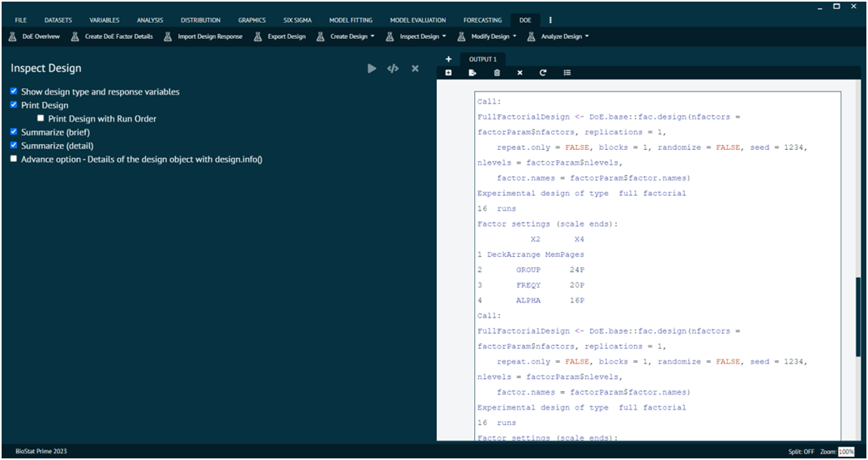Click the flask icon beside DoE Overview
Viewport: 868px width, 460px height.
pos(12,36)
